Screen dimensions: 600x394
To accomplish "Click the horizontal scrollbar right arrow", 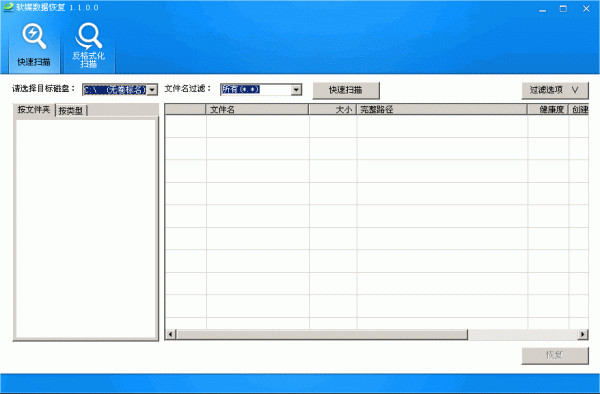I will [582, 335].
